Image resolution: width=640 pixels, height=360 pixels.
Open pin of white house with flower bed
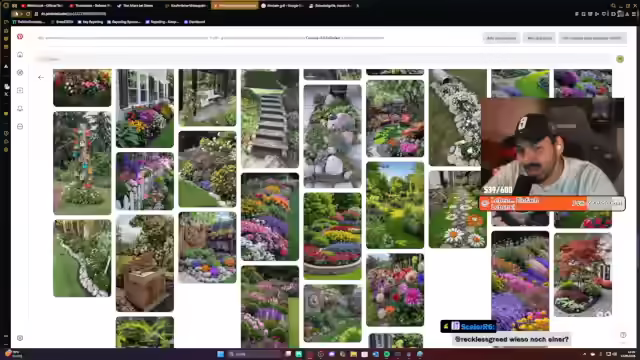click(x=145, y=108)
